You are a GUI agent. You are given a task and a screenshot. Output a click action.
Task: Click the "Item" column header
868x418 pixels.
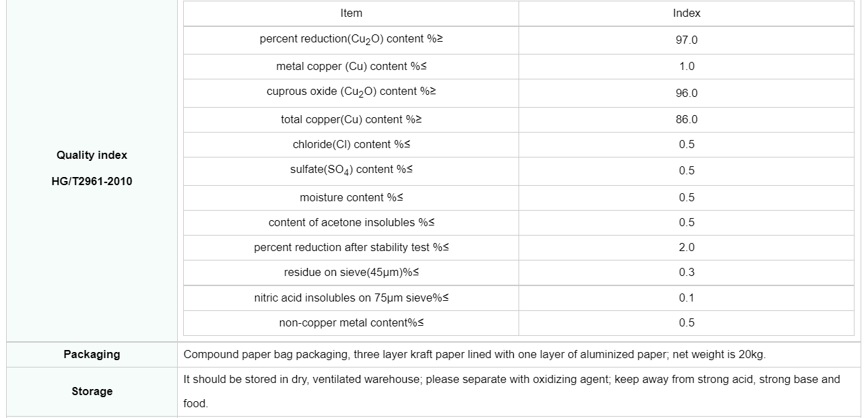point(351,13)
